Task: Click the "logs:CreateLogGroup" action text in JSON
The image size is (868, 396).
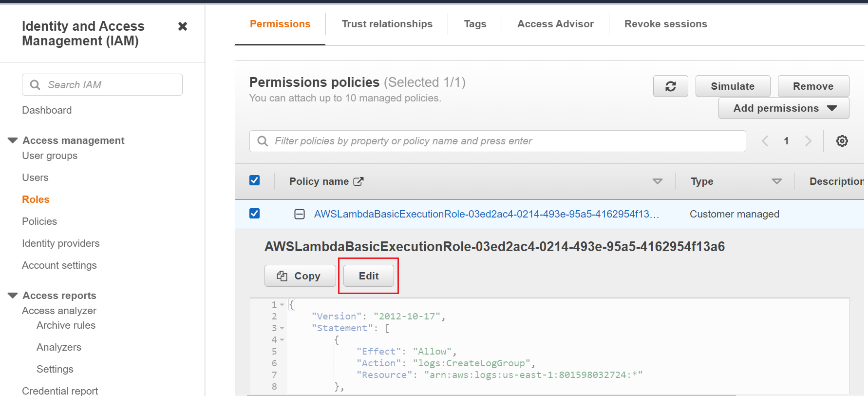Action: coord(472,363)
